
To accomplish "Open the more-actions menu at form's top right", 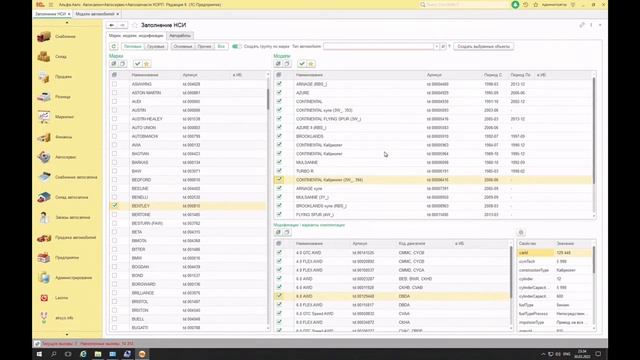I will point(591,25).
